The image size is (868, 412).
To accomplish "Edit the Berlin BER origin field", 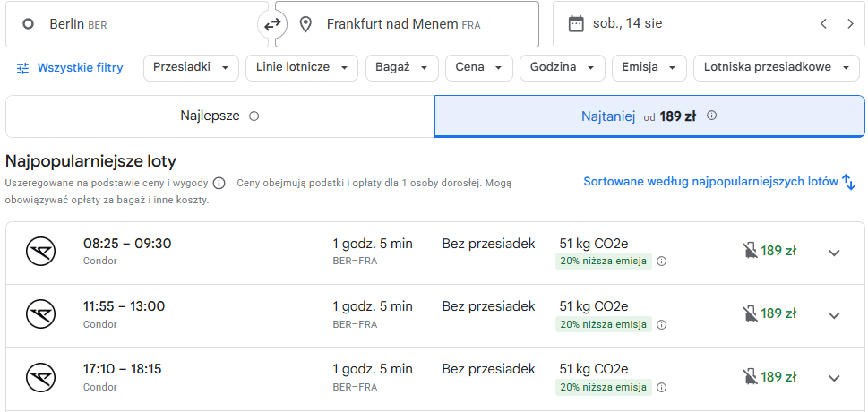I will pos(137,24).
